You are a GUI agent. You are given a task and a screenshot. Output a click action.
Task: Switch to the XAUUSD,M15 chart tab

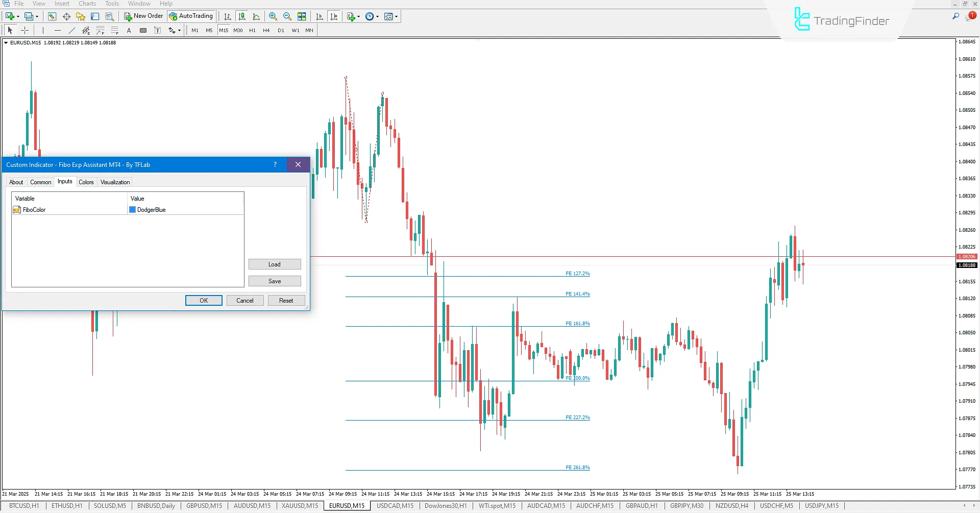pyautogui.click(x=299, y=506)
